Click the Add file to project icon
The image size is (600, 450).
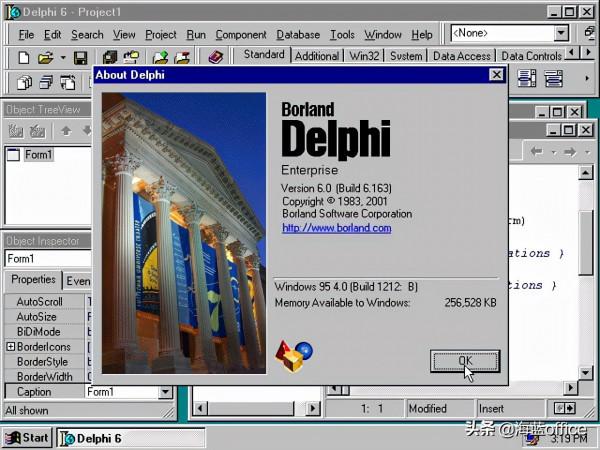160,58
